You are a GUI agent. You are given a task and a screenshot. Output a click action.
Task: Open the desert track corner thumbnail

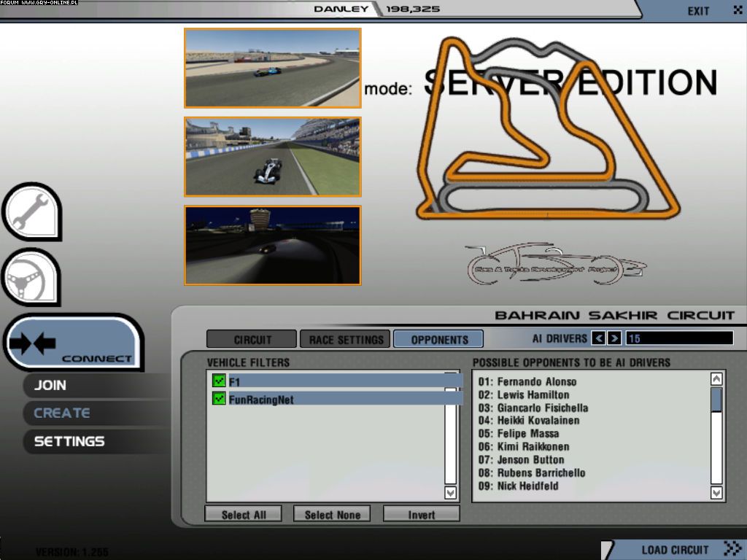[x=273, y=68]
